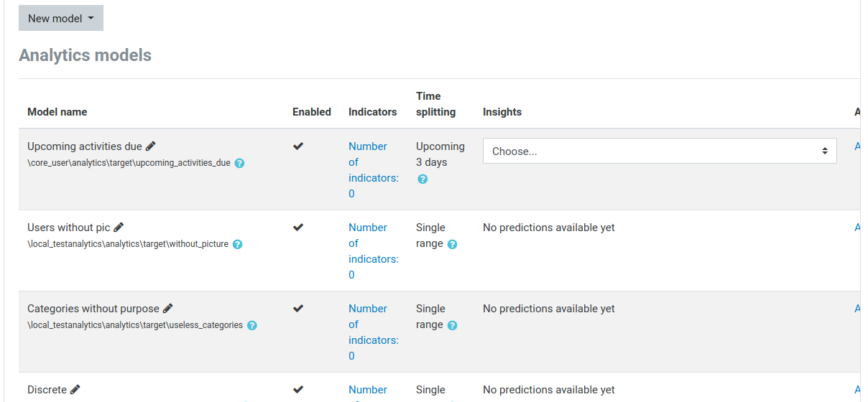Edit the Upcoming activities due model name
Screen dimensions: 868x402
(x=151, y=146)
